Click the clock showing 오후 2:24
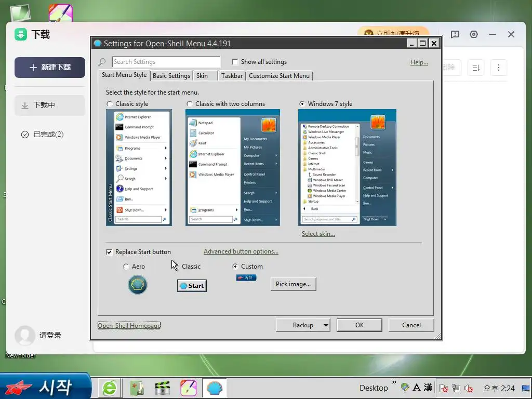 (x=499, y=388)
